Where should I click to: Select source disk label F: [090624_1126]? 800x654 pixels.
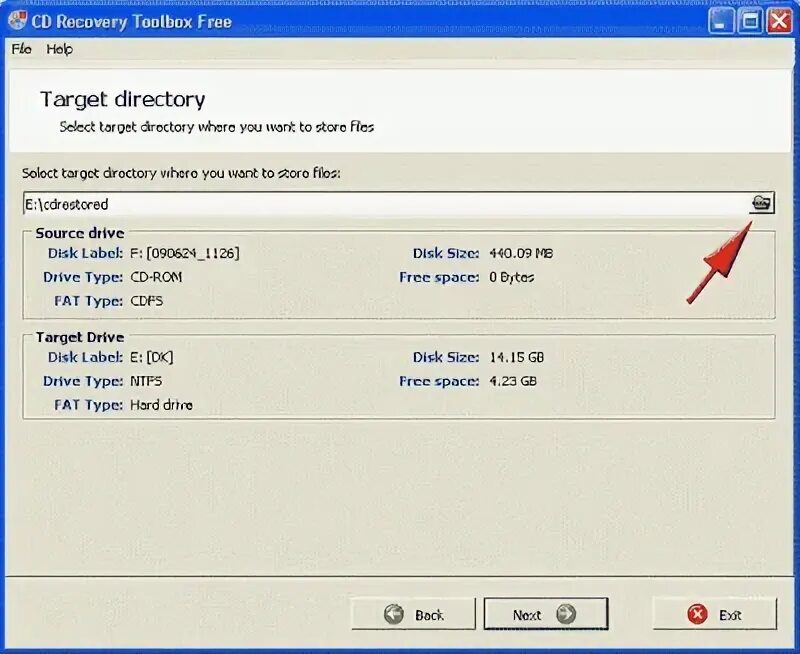185,253
